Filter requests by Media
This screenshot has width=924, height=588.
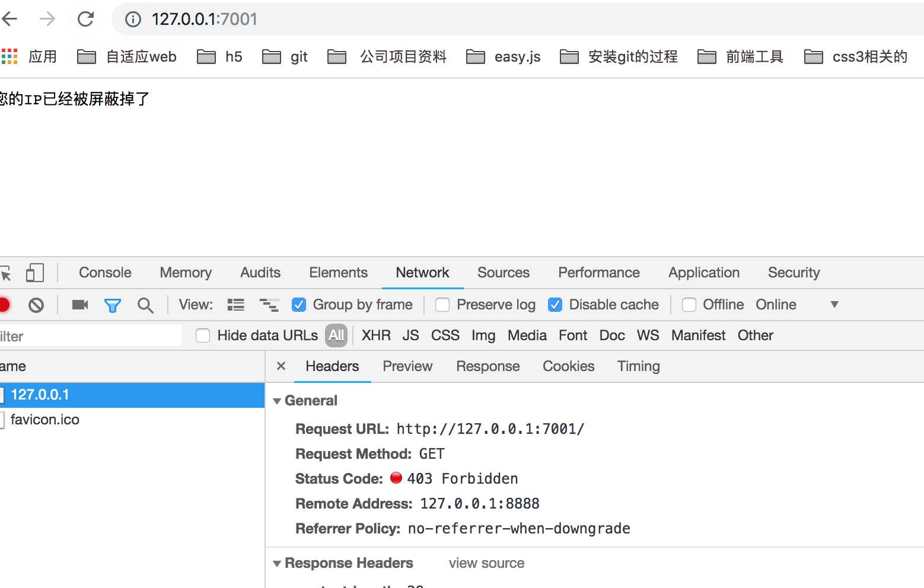(527, 335)
